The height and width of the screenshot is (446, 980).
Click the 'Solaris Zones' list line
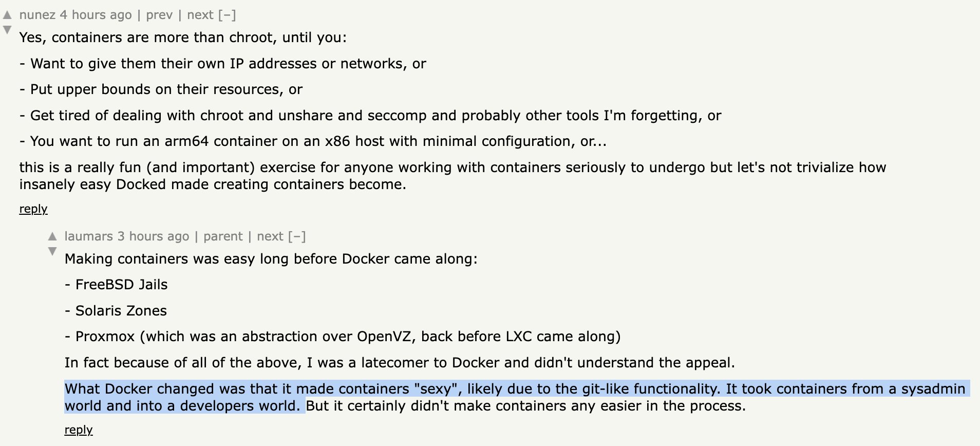116,310
